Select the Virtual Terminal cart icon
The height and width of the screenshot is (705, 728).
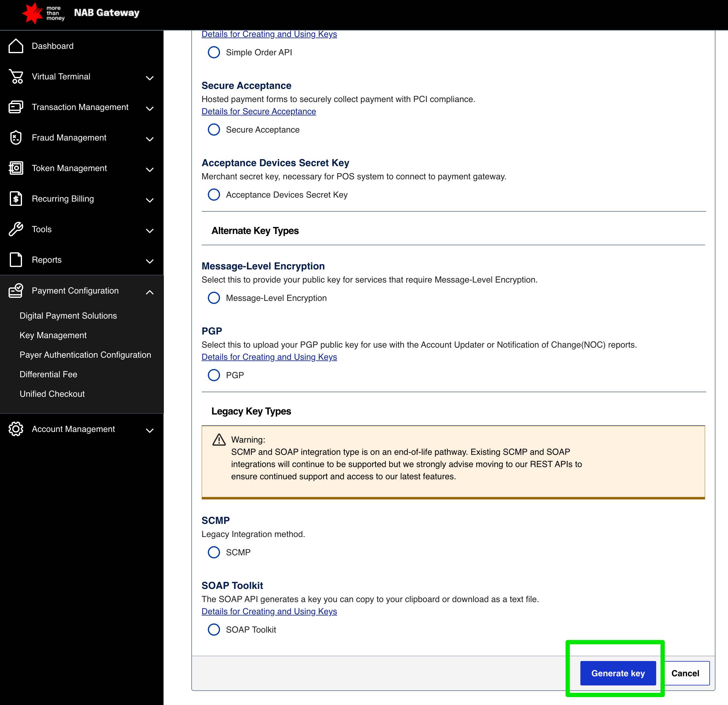point(16,76)
